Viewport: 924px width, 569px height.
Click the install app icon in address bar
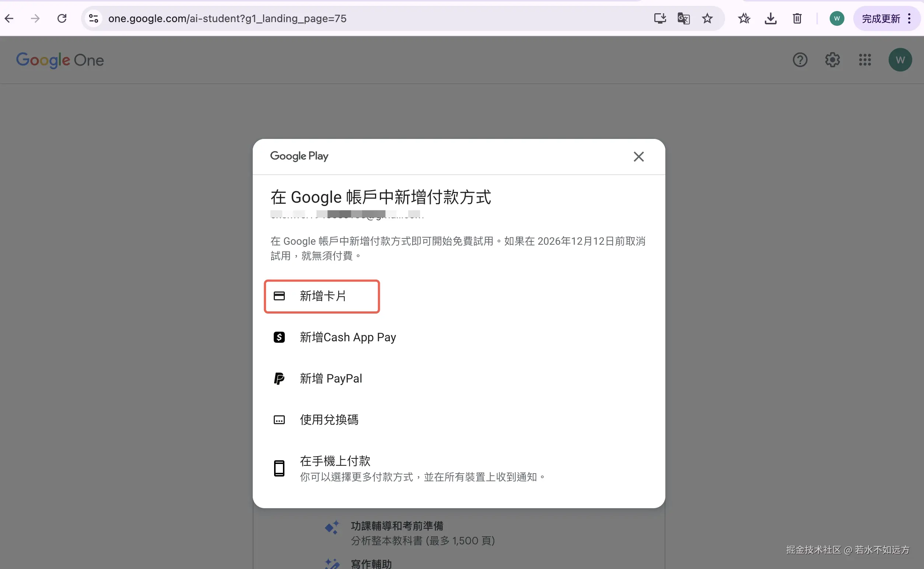659,18
